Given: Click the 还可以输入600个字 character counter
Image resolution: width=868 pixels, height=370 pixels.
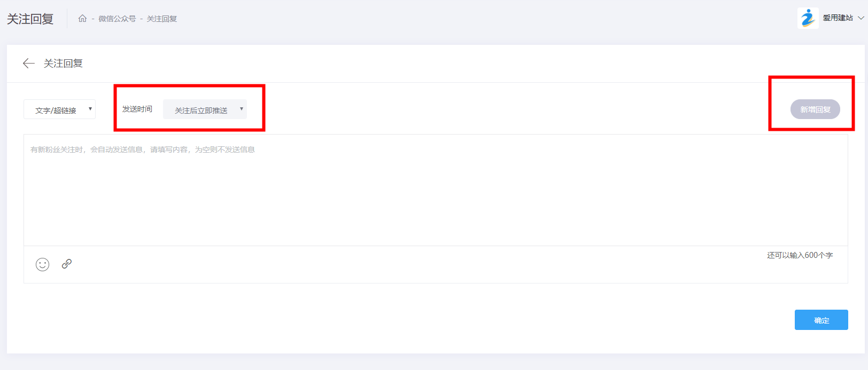Looking at the screenshot, I should [x=800, y=255].
